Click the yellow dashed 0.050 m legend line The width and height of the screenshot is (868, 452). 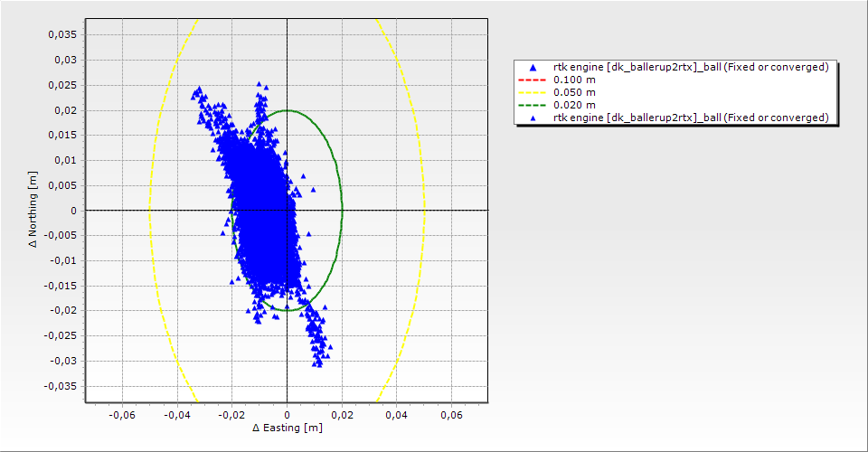(x=532, y=93)
